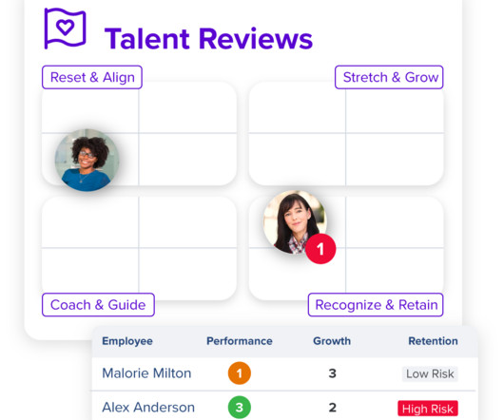Image resolution: width=504 pixels, height=420 pixels.
Task: Click Malorie Milton's growth score 3
Action: (333, 373)
